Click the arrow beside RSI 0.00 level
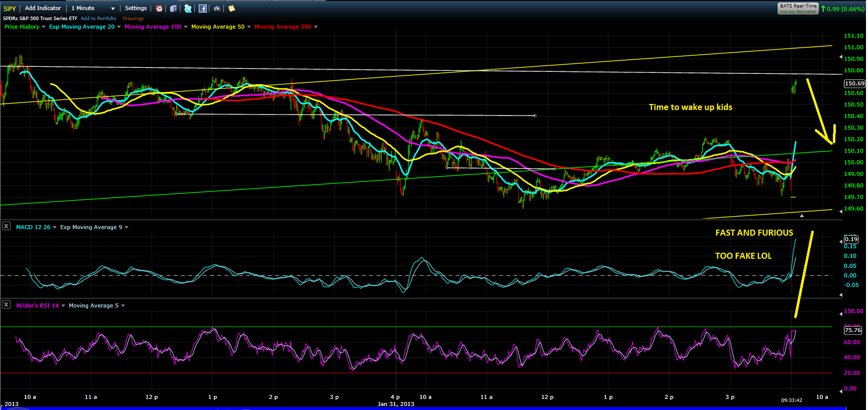Screen dimensions: 868x410 pos(841,391)
